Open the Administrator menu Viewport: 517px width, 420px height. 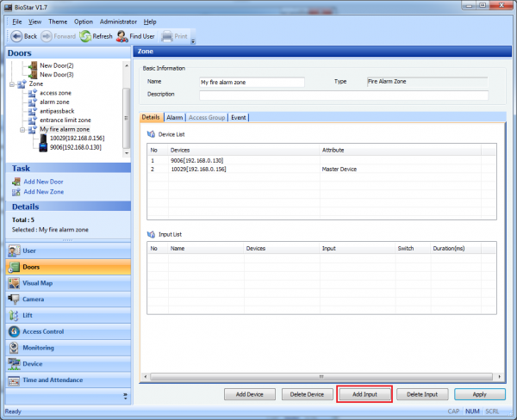tap(118, 21)
